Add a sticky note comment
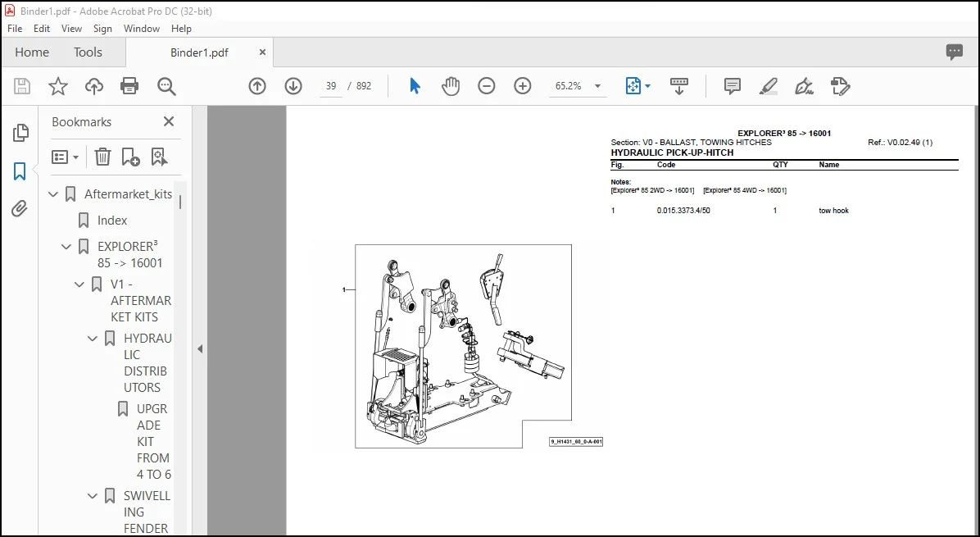Viewport: 980px width, 537px height. (733, 86)
